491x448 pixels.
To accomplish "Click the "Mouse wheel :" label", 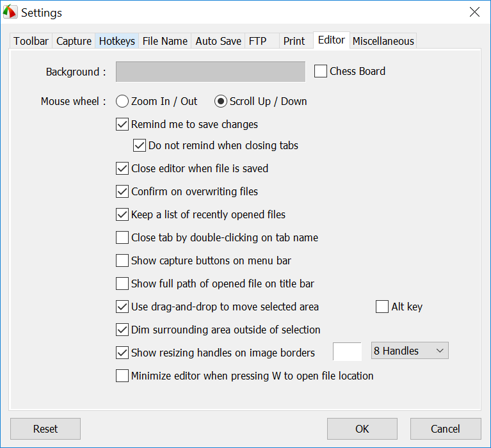I will coord(73,101).
